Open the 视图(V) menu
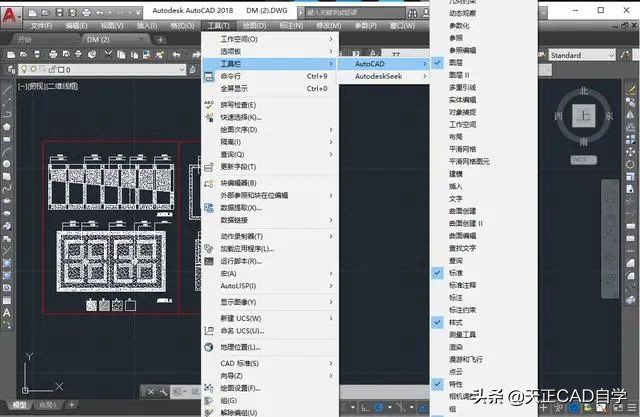 point(112,26)
